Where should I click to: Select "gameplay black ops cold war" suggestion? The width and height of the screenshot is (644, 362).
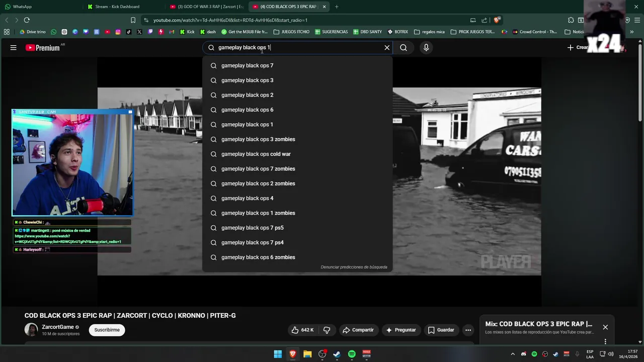pos(297,154)
